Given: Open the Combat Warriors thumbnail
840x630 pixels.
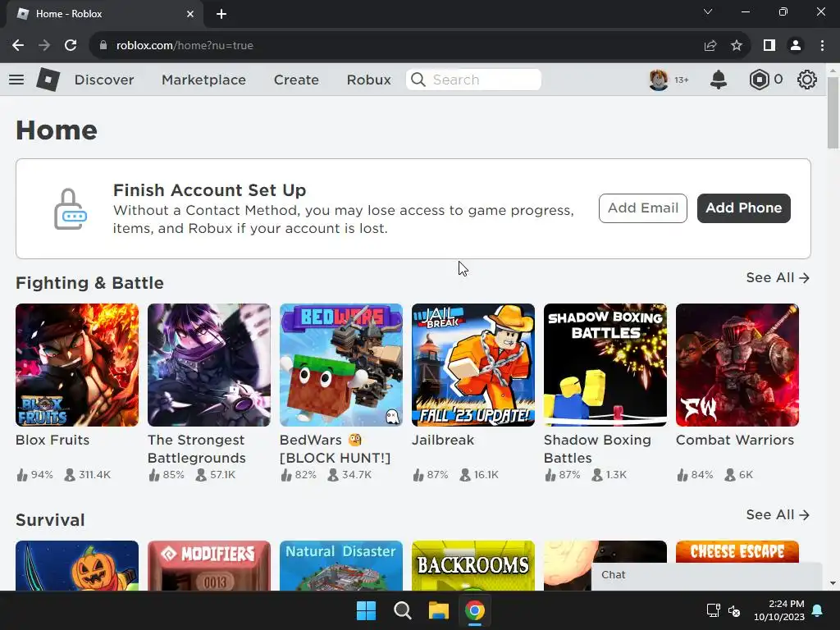Looking at the screenshot, I should 737,365.
